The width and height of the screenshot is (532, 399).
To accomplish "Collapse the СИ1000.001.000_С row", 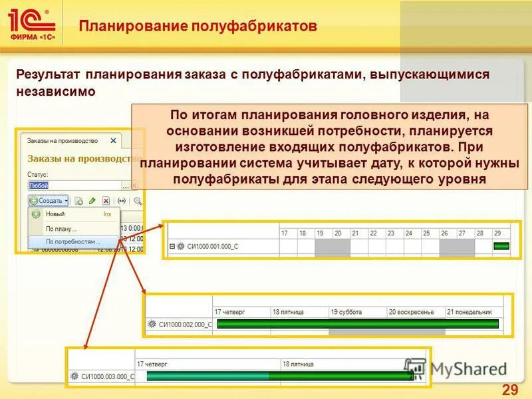I will coord(172,245).
